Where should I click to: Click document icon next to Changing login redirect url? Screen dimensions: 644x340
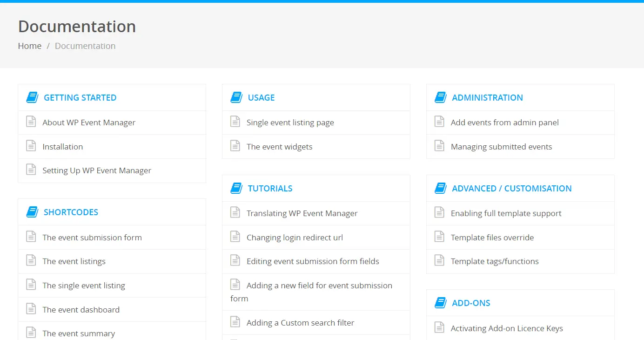(x=235, y=237)
